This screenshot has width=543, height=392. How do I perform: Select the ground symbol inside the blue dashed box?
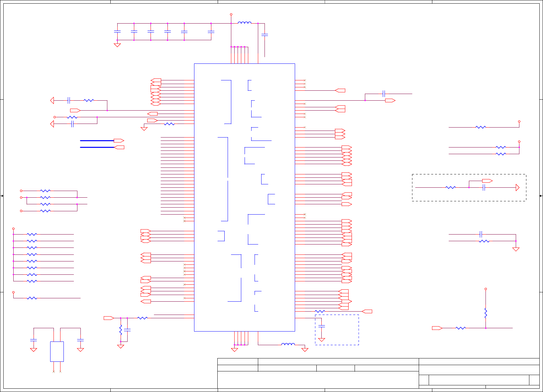point(322,340)
